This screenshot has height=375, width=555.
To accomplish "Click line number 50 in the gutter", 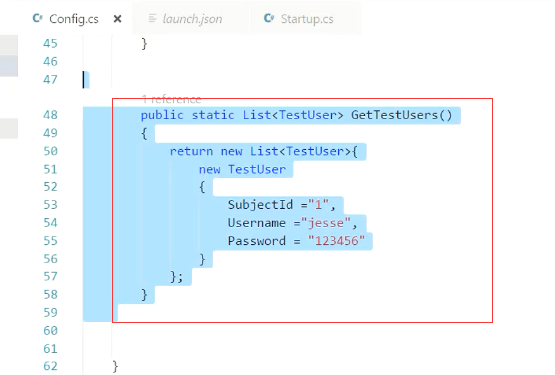I will (50, 151).
